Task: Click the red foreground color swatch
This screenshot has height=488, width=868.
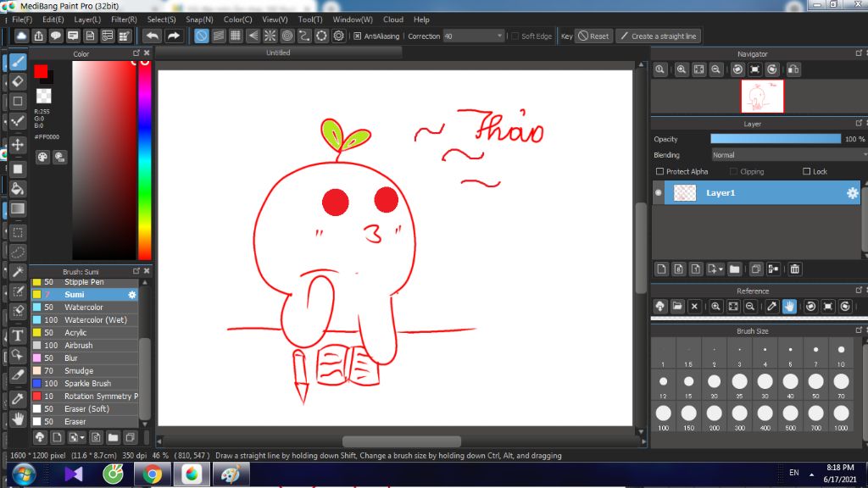Action: (x=41, y=71)
